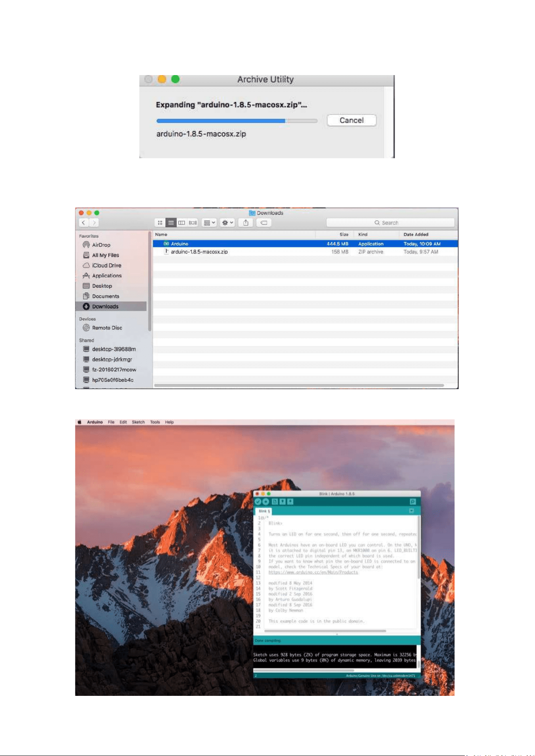Click Upload arrow icon in Arduino toolbar
This screenshot has height=756, width=535.
[x=266, y=501]
